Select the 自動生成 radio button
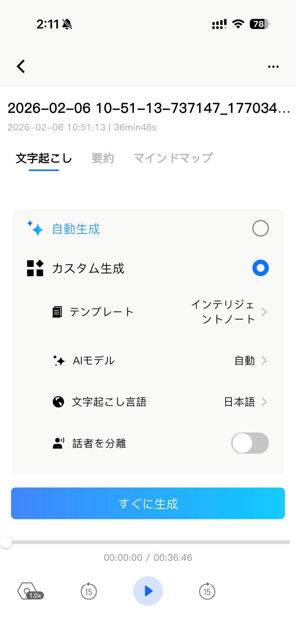This screenshot has width=296, height=644. (x=260, y=228)
